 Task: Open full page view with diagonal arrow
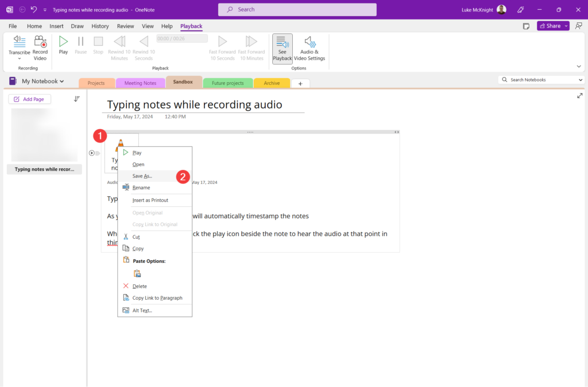(580, 95)
